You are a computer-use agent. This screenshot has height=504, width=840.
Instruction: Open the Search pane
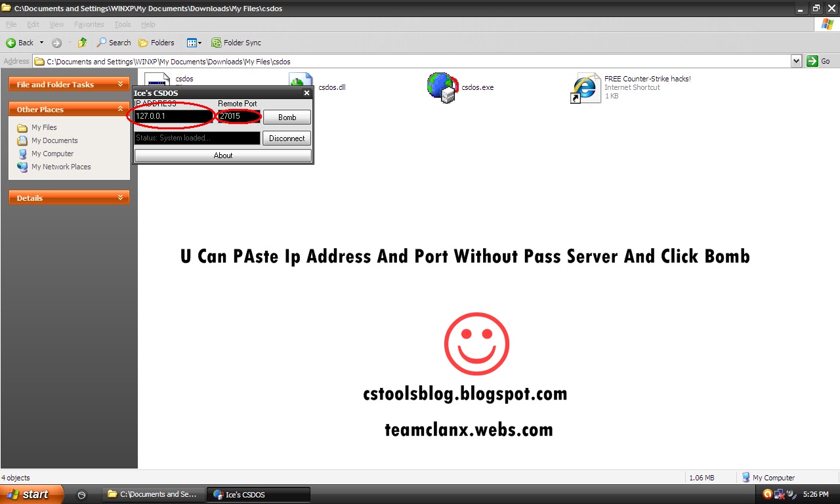114,43
